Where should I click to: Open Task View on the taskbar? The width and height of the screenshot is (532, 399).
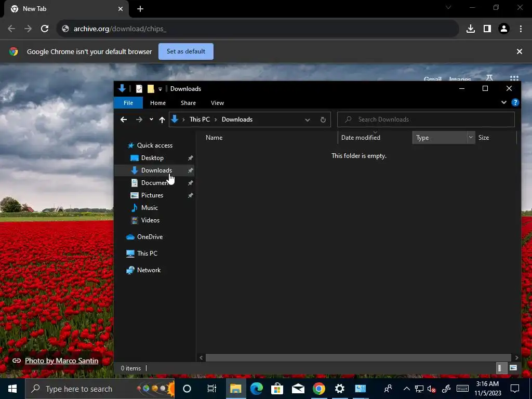click(212, 389)
